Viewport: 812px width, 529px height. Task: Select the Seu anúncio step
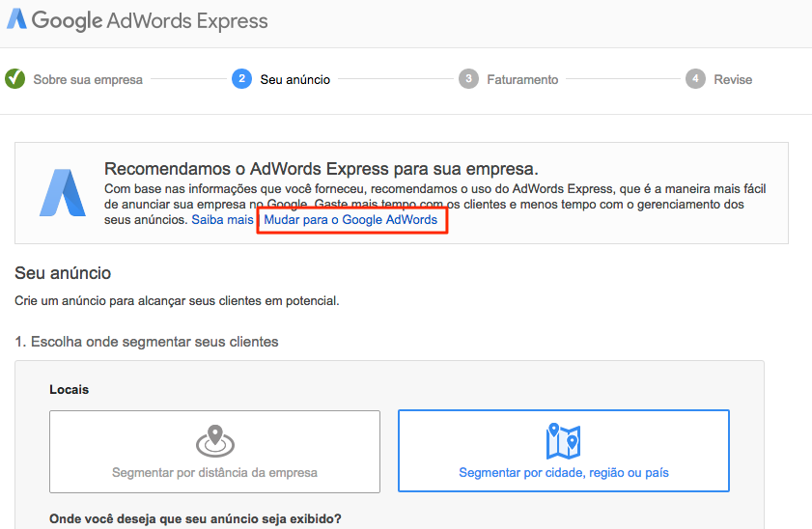pyautogui.click(x=295, y=80)
